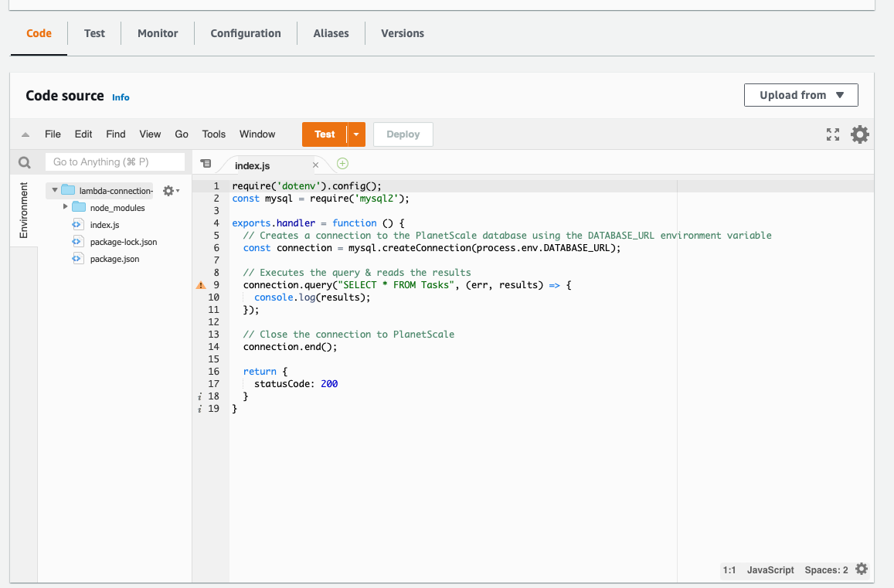The height and width of the screenshot is (588, 894).
Task: Open a new editor tab with the plus icon
Action: pyautogui.click(x=342, y=164)
